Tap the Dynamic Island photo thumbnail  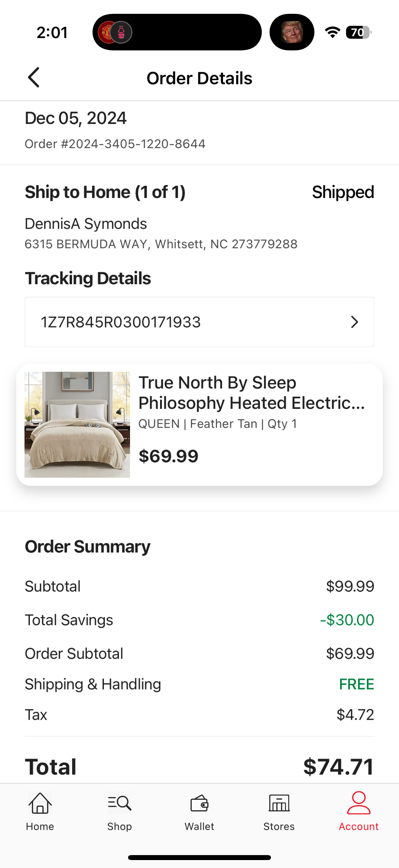tap(292, 32)
